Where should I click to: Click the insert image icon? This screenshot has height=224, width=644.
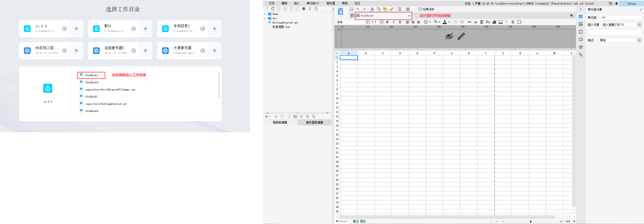(500, 22)
